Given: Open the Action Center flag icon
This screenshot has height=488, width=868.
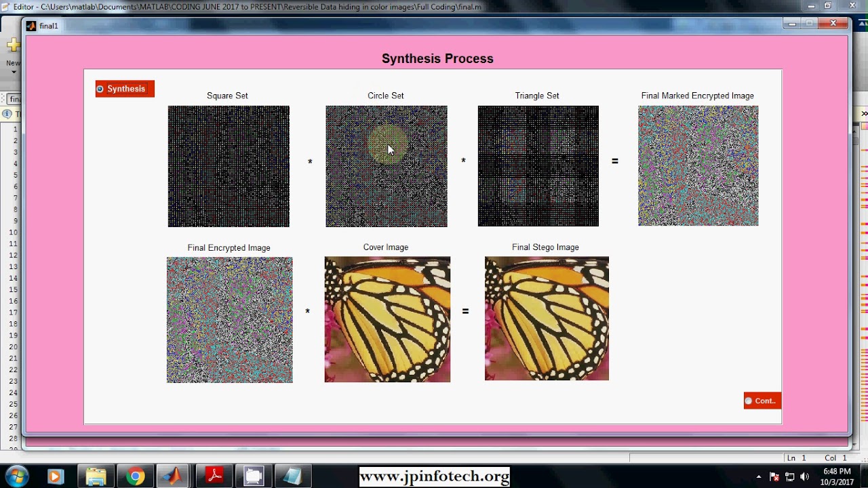Looking at the screenshot, I should [774, 477].
